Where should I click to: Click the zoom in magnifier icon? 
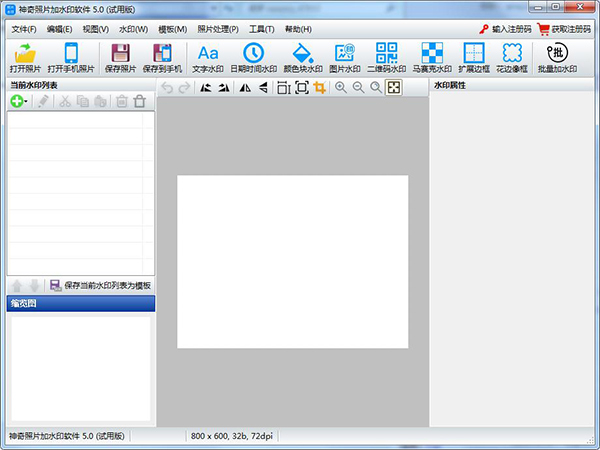(341, 88)
